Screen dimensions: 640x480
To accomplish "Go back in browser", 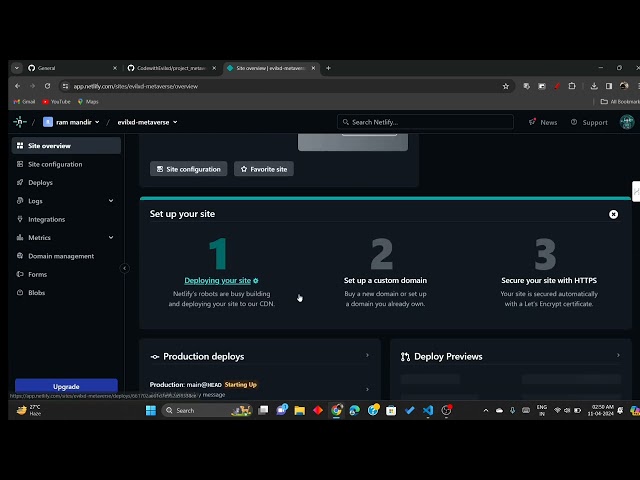I will tap(18, 86).
